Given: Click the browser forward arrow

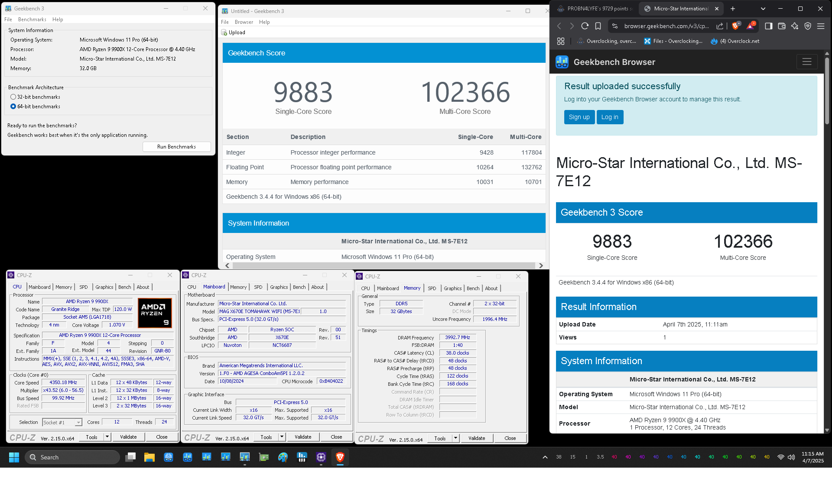Looking at the screenshot, I should (572, 26).
